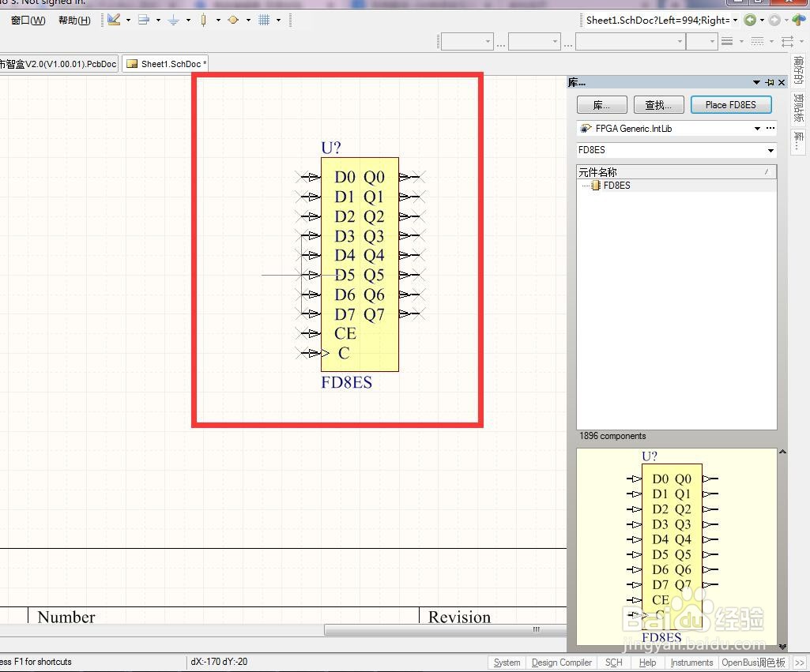Click the simulation sources icon

[233, 20]
